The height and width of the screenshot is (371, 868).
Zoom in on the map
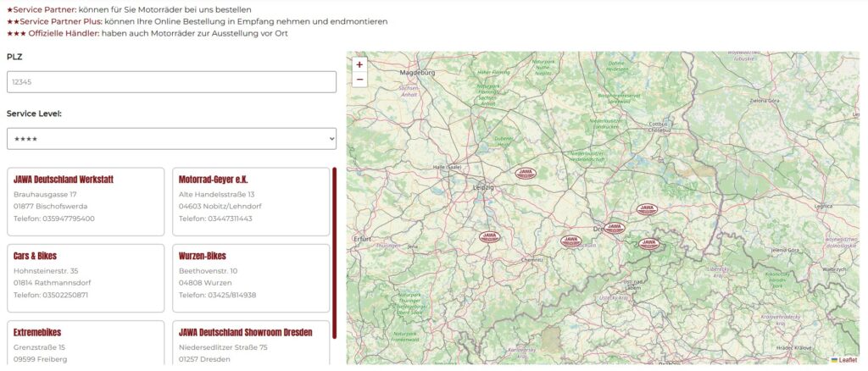pyautogui.click(x=359, y=64)
